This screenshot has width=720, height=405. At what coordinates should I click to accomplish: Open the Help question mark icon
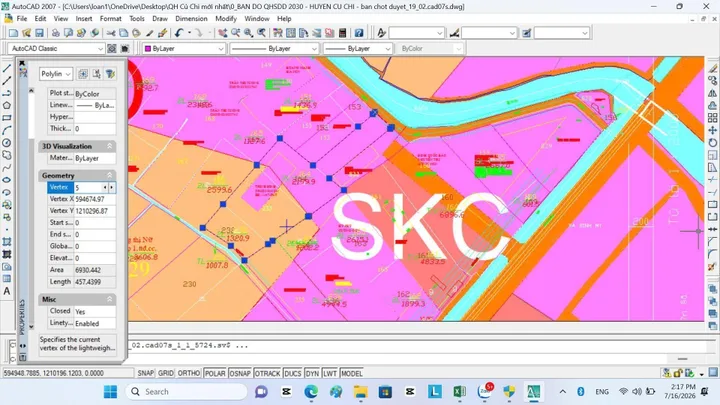[x=359, y=33]
